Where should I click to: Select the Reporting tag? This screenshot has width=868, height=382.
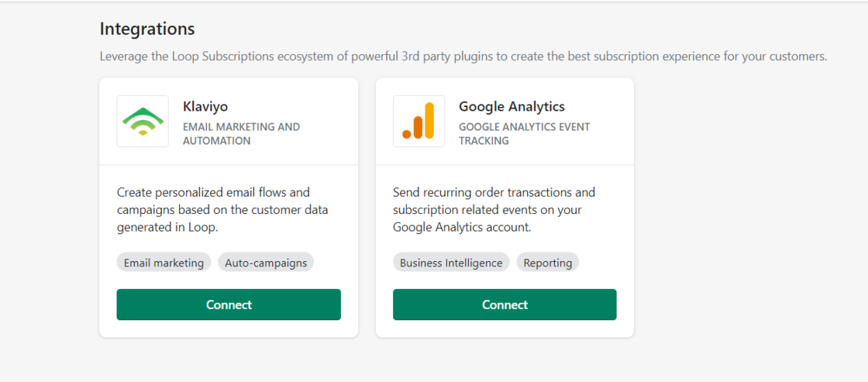tap(547, 263)
